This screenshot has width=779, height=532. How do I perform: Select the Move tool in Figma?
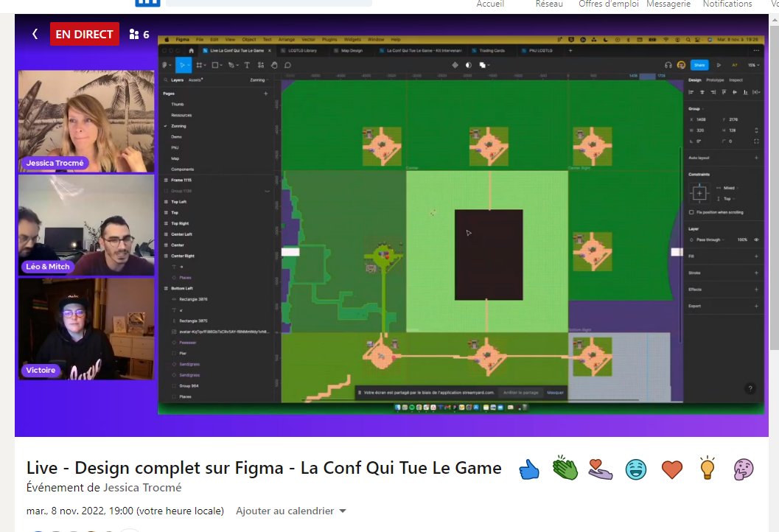click(x=182, y=65)
